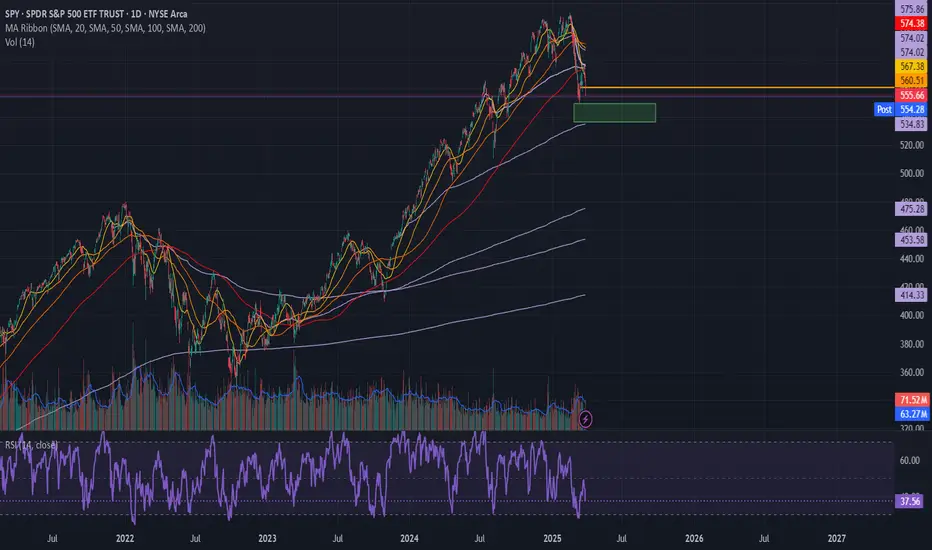Click the 2025 label on time axis
The image size is (932, 550).
point(552,538)
